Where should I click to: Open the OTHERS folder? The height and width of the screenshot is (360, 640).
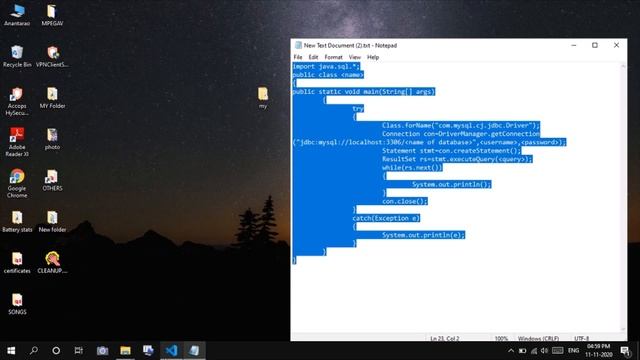52,180
